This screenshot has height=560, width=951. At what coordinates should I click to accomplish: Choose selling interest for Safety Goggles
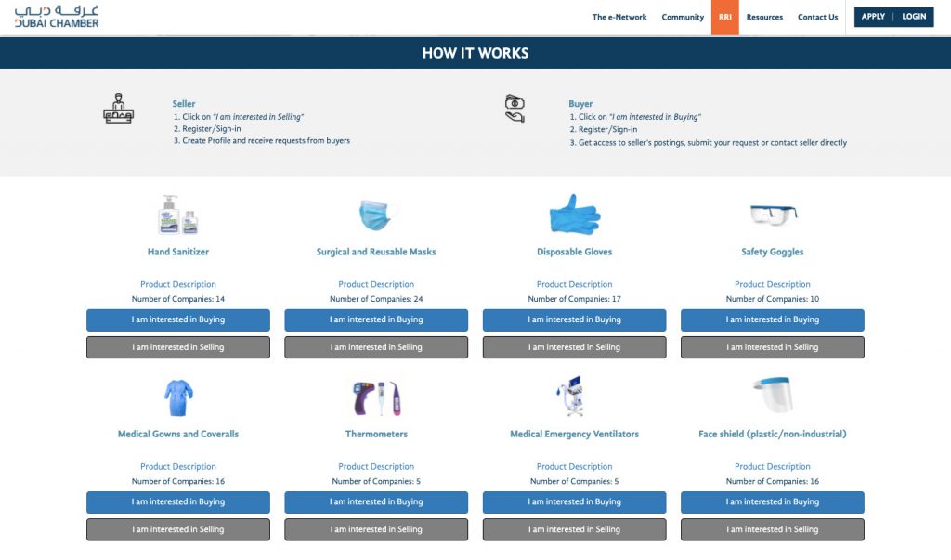pos(772,347)
